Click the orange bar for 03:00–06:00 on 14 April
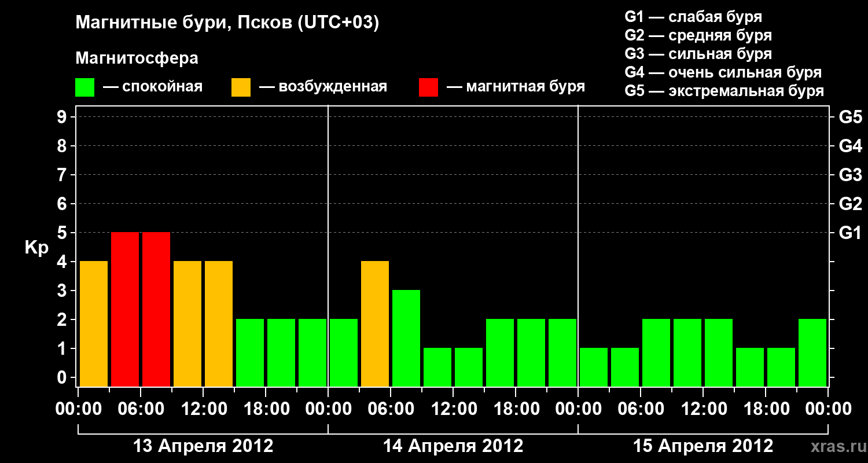This screenshot has width=868, height=463. pyautogui.click(x=375, y=324)
